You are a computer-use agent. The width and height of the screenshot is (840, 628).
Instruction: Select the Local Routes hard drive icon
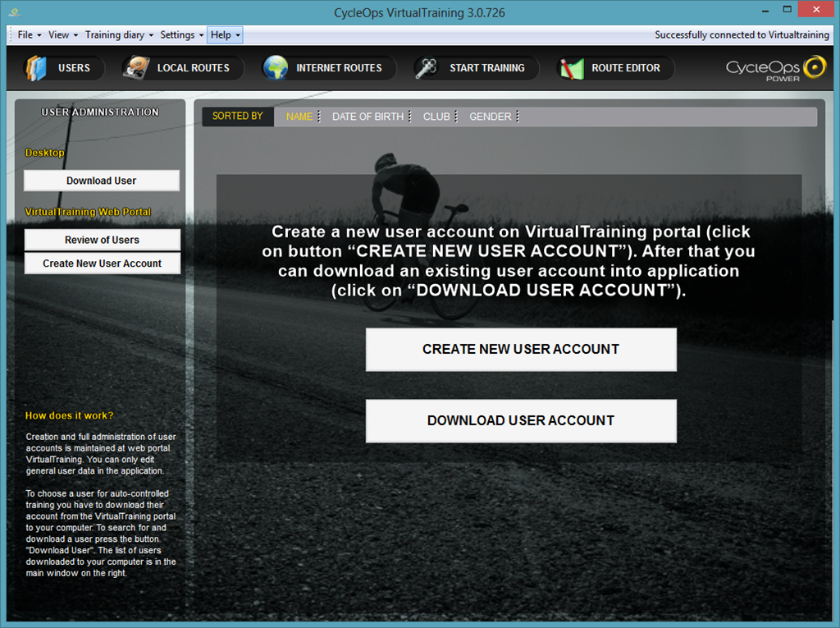(x=135, y=68)
